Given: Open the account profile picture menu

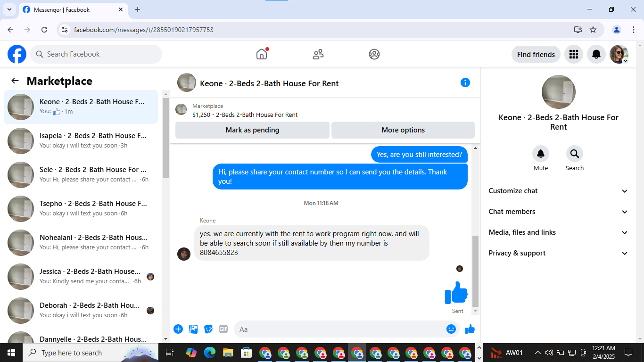Looking at the screenshot, I should [x=619, y=54].
